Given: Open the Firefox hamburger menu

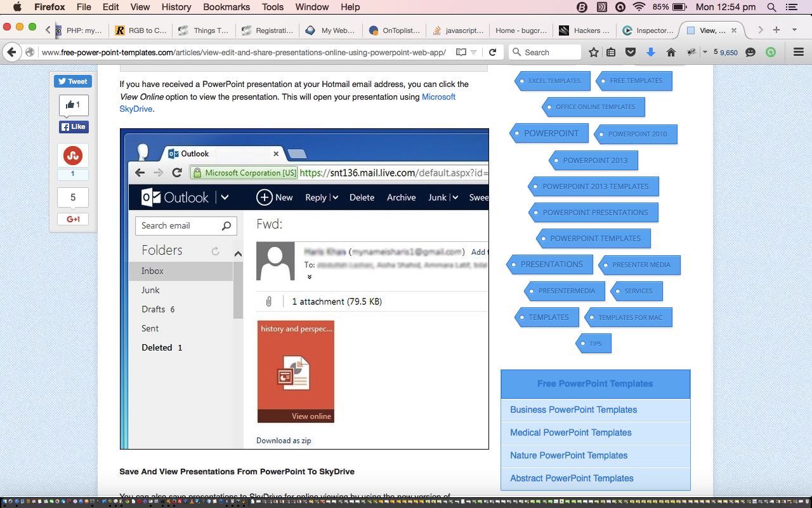Looking at the screenshot, I should (799, 52).
